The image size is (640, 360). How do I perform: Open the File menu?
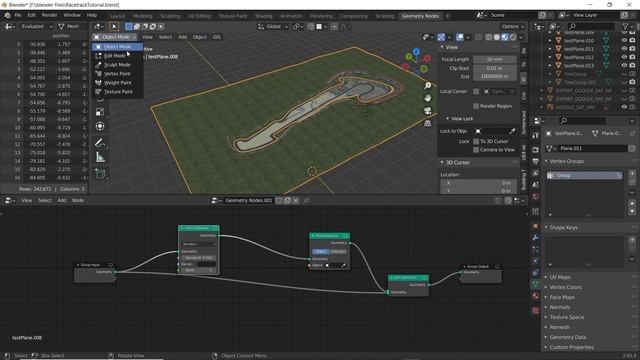click(18, 15)
